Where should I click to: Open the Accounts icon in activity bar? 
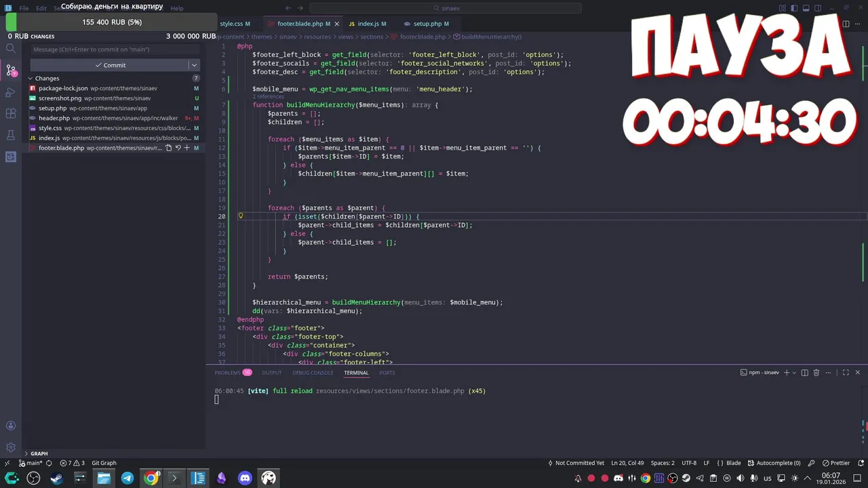(x=11, y=426)
